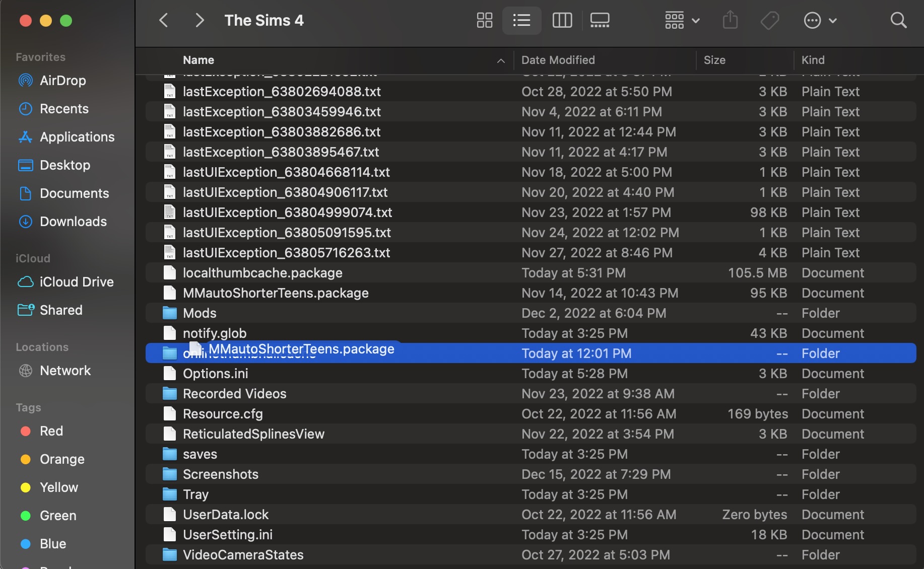
Task: Click the highlighted folder row dated Today 12:01 PM
Action: (531, 353)
